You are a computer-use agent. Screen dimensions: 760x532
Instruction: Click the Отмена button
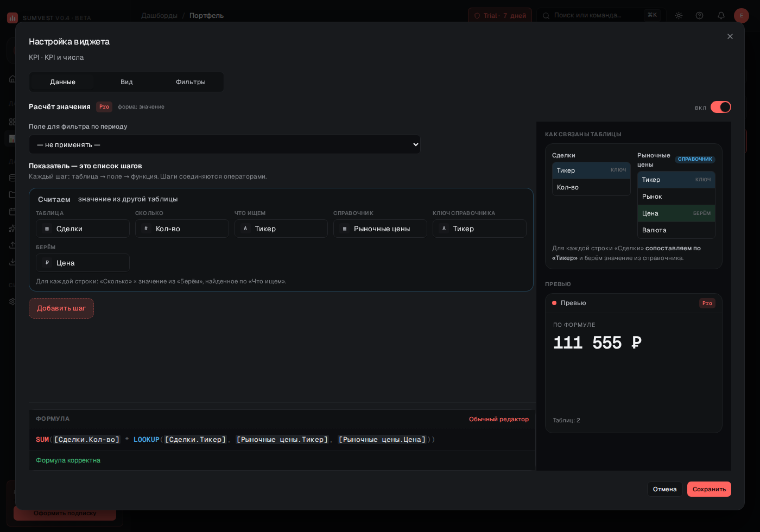pos(664,489)
